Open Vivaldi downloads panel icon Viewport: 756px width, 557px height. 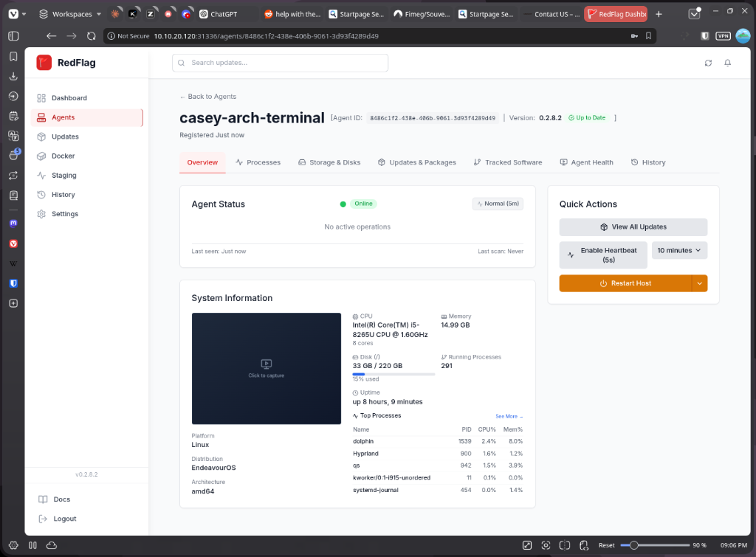[13, 76]
